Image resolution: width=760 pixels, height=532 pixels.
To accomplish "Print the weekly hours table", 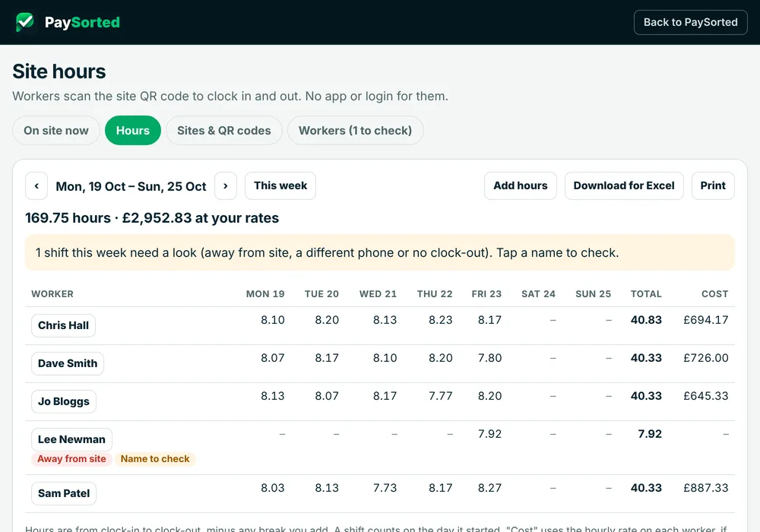I will [713, 186].
